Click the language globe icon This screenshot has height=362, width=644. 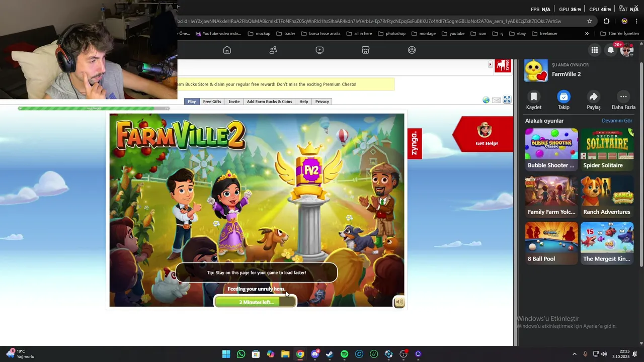[486, 100]
